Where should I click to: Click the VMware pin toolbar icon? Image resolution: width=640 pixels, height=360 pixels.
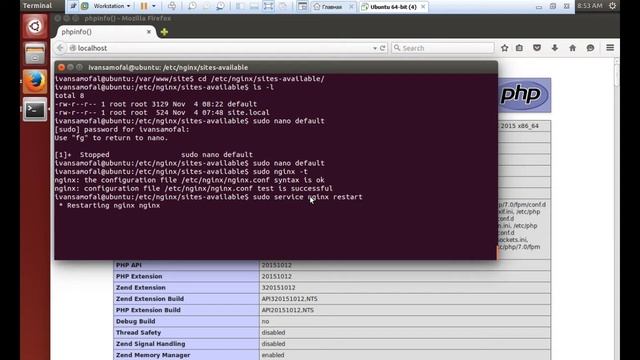coord(73,6)
